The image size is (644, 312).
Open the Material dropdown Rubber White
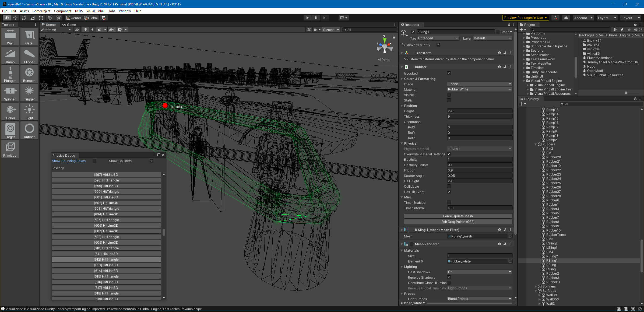[x=480, y=89]
